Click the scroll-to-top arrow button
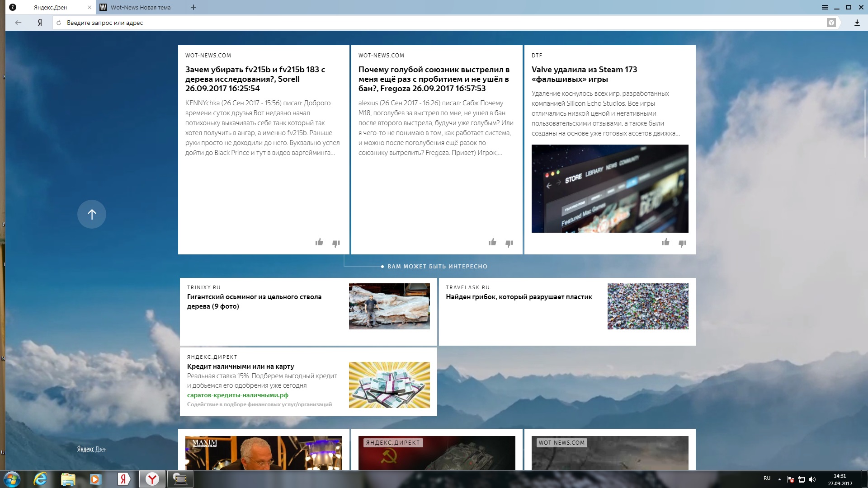This screenshot has width=868, height=488. 92,214
